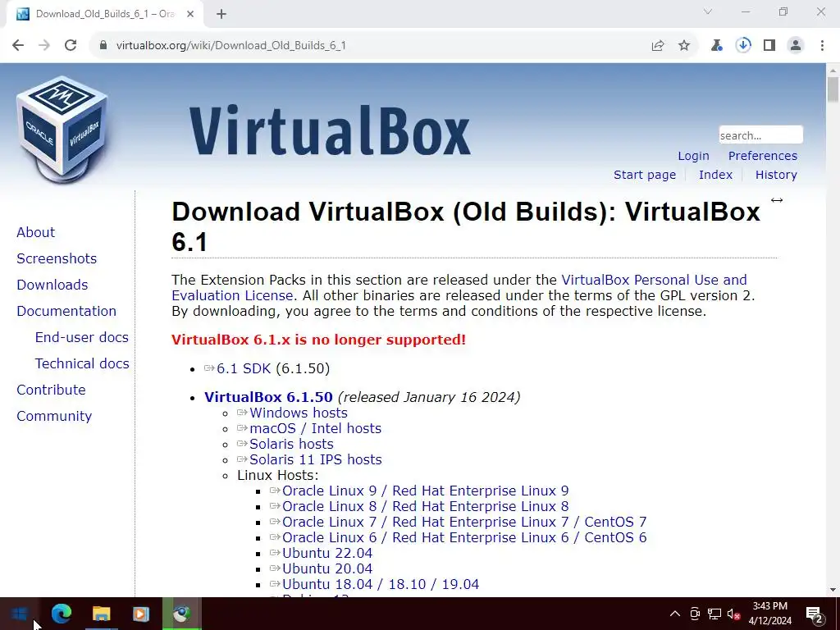Image resolution: width=840 pixels, height=630 pixels.
Task: Open the media player taskbar icon
Action: click(141, 614)
